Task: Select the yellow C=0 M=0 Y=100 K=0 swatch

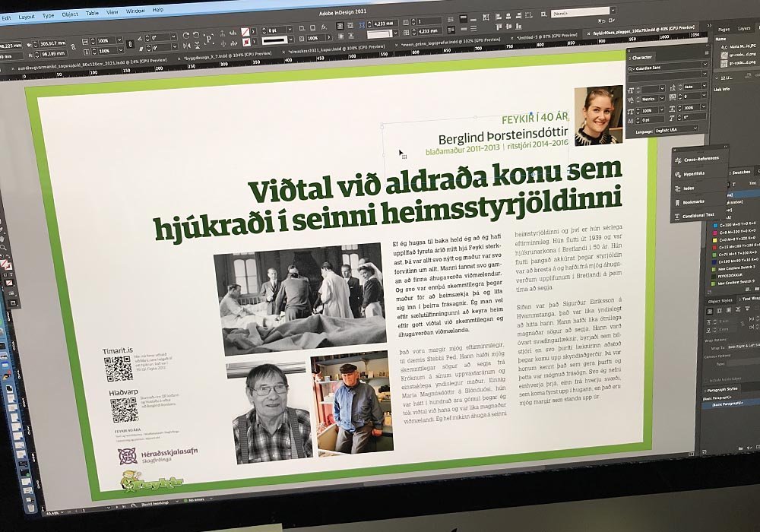Action: click(714, 240)
